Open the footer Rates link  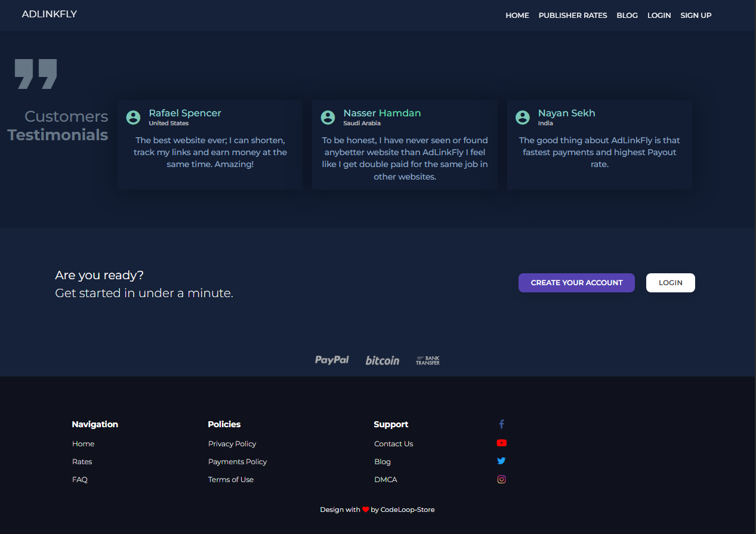tap(82, 462)
